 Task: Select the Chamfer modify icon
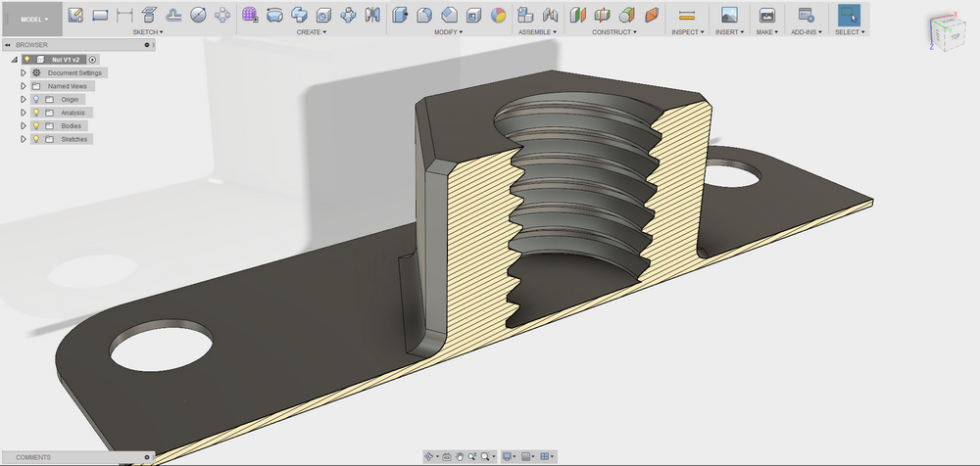pos(449,15)
